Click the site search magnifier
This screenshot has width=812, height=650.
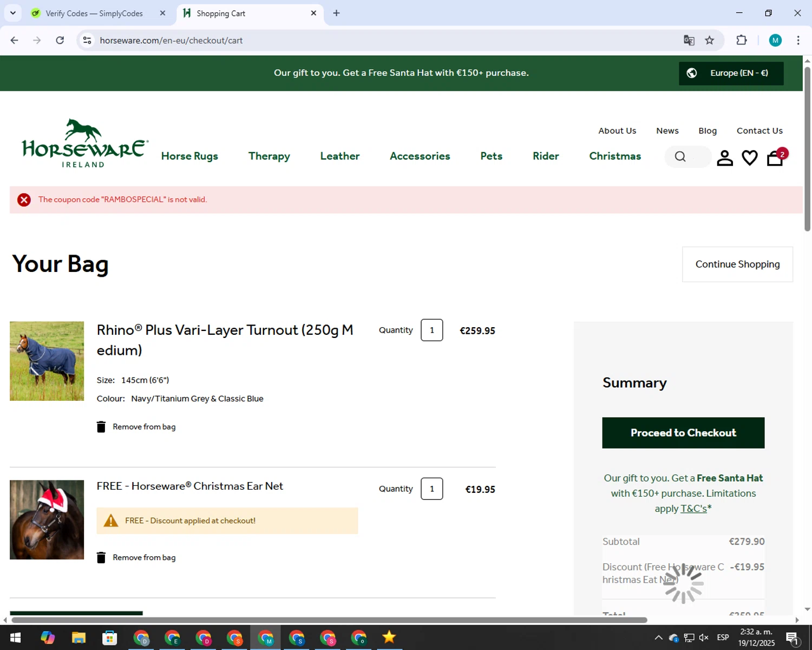point(680,157)
